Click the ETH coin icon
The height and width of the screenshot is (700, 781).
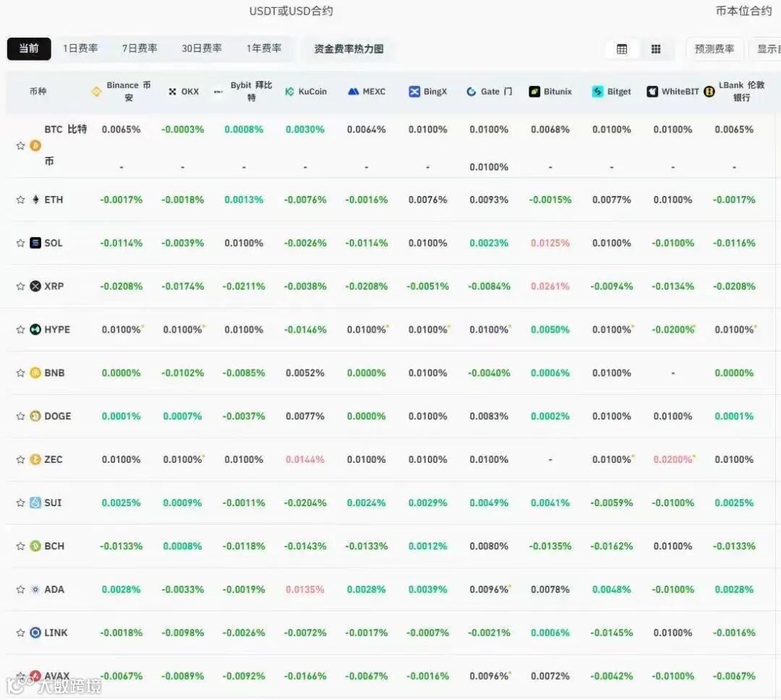[35, 200]
